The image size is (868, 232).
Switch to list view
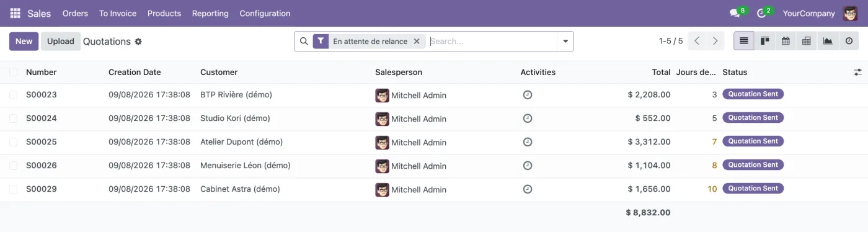pyautogui.click(x=744, y=41)
